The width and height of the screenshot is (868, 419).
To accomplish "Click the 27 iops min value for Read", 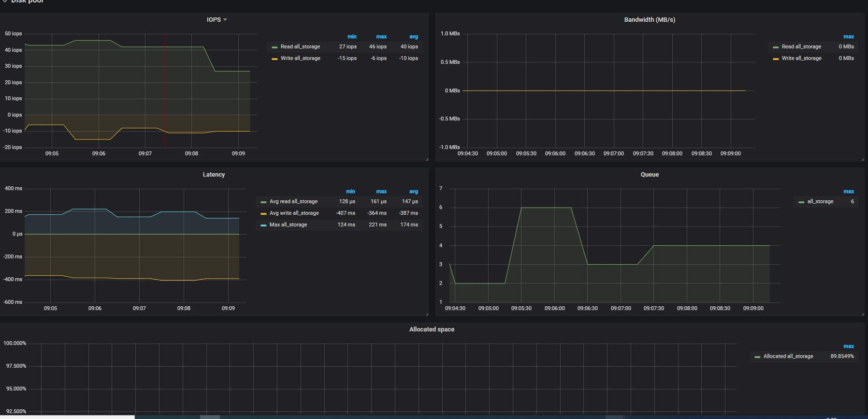I will pyautogui.click(x=348, y=47).
